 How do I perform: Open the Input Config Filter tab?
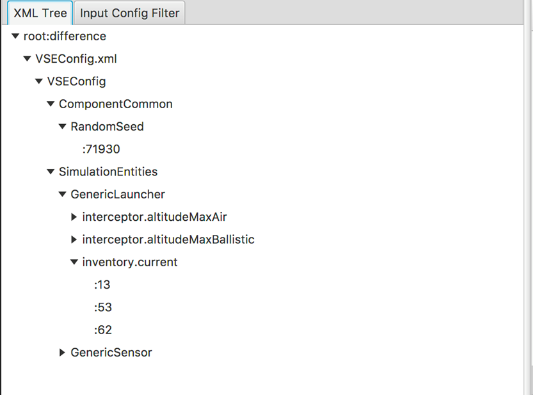129,13
